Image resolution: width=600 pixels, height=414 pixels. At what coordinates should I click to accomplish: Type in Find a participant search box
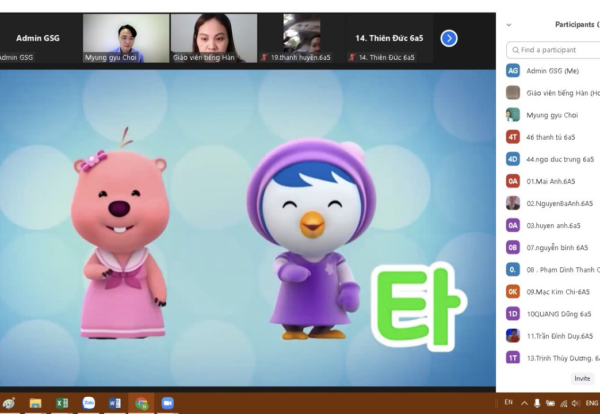(555, 49)
